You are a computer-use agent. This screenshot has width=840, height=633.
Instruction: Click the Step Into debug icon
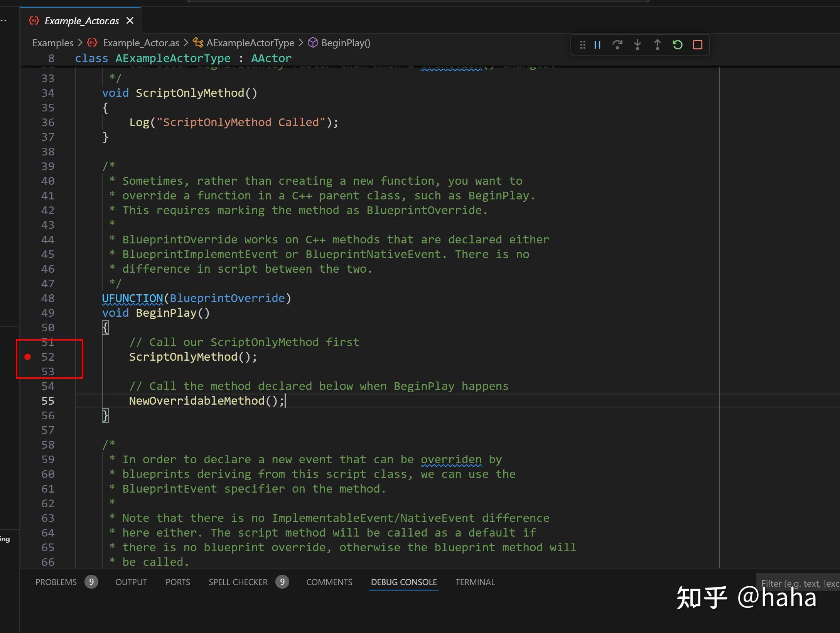pyautogui.click(x=637, y=45)
